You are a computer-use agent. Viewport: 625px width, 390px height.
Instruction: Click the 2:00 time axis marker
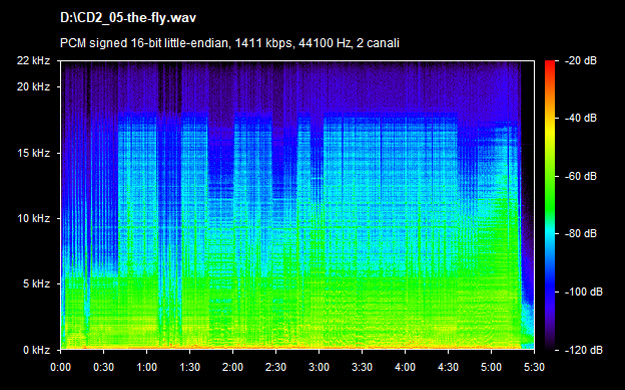point(233,366)
